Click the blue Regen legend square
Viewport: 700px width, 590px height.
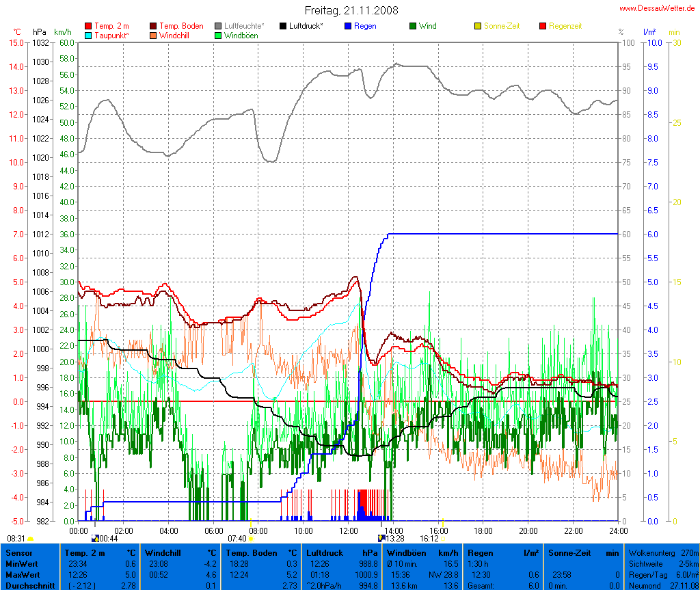pyautogui.click(x=348, y=26)
